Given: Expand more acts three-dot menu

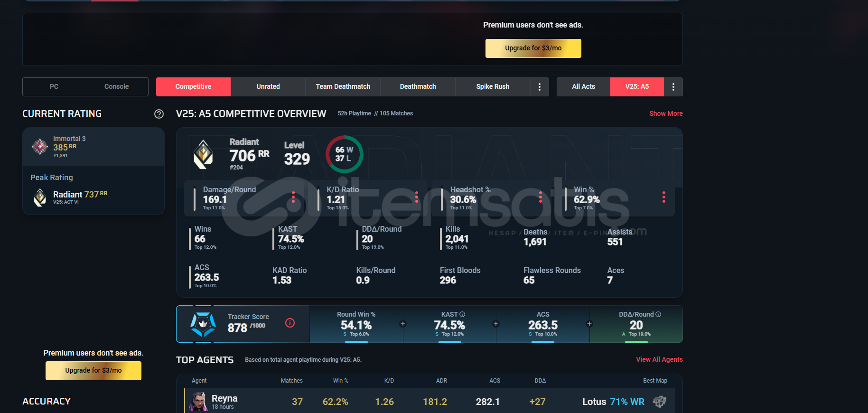Looking at the screenshot, I should (673, 87).
